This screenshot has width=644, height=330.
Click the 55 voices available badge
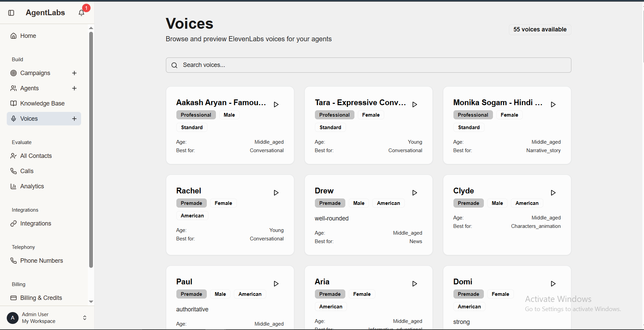tap(539, 29)
